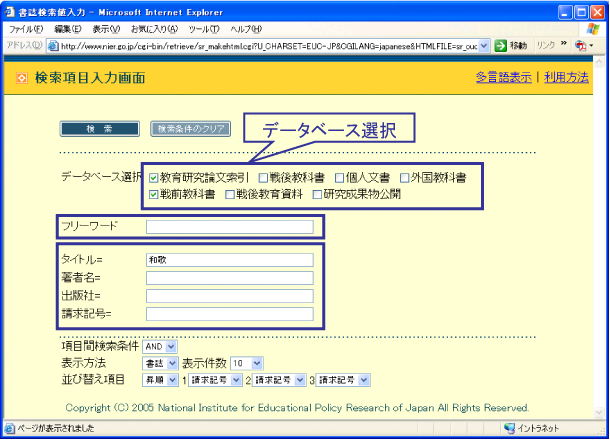
Task: Check the 戦後教科書 database checkbox
Action: [263, 178]
